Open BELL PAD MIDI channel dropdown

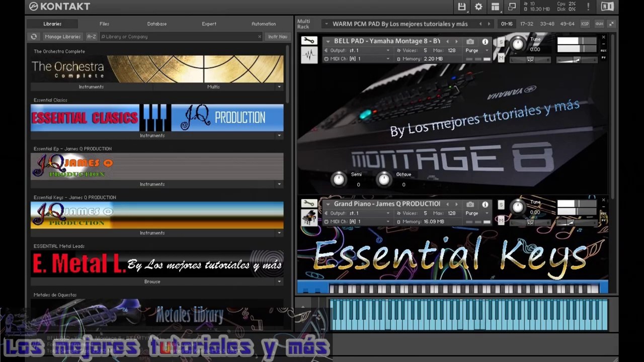click(x=388, y=59)
